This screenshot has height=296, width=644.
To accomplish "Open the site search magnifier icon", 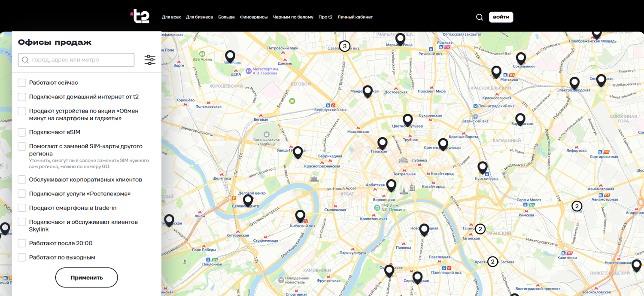I will click(x=480, y=17).
